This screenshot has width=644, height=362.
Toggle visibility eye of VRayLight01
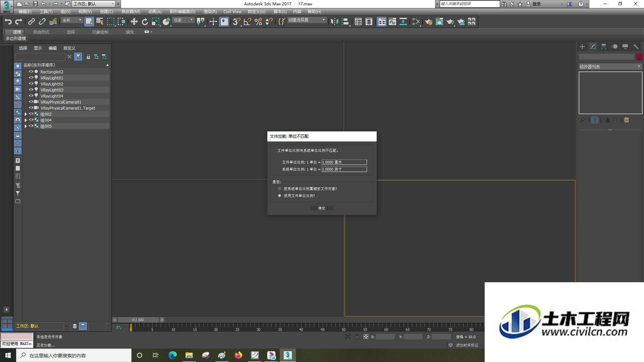tap(31, 78)
